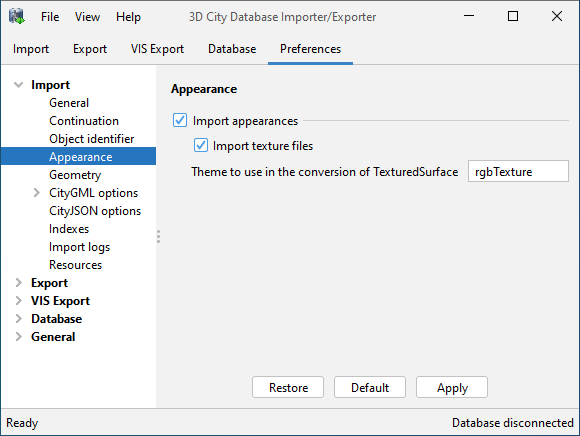The height and width of the screenshot is (436, 580).
Task: Select CityGML options tree item
Action: pyautogui.click(x=94, y=193)
